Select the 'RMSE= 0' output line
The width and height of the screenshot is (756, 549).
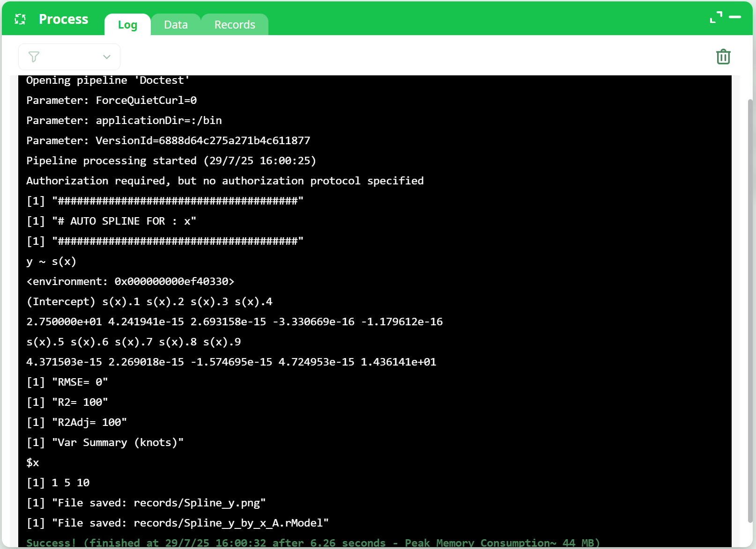(x=67, y=382)
